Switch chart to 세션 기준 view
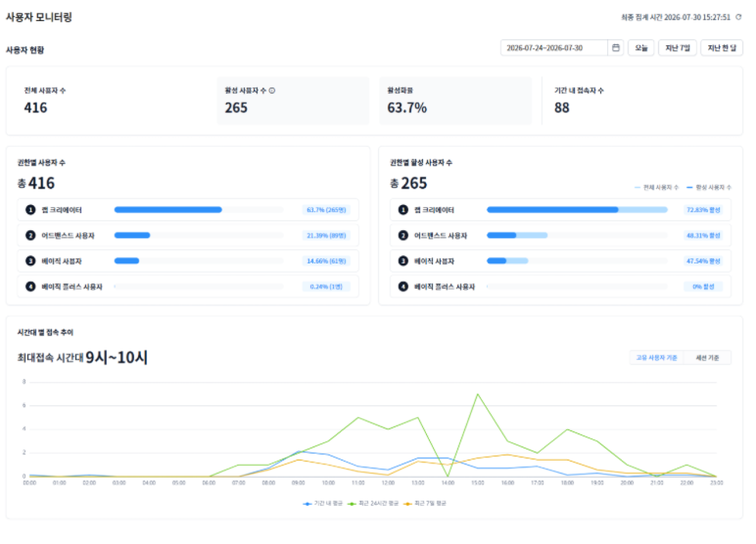 (707, 358)
